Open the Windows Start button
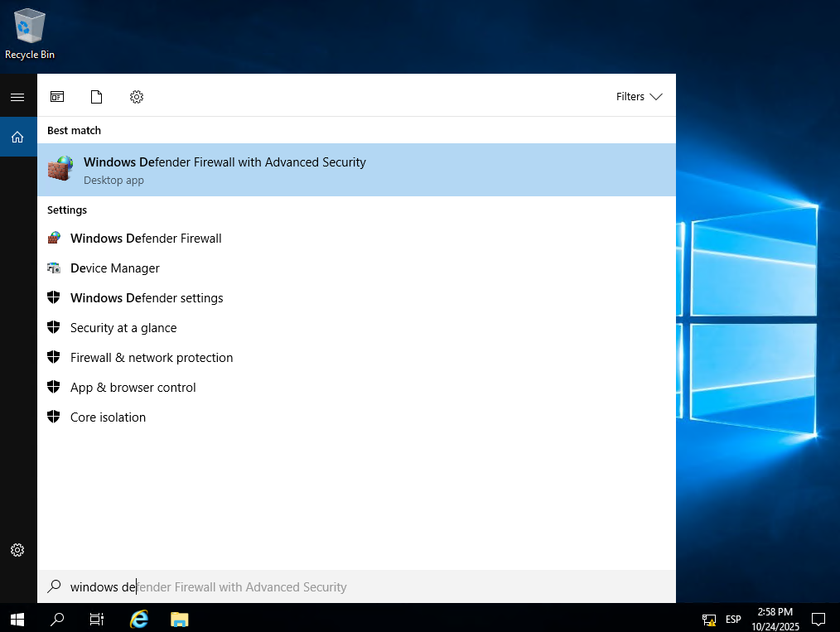 [x=17, y=620]
